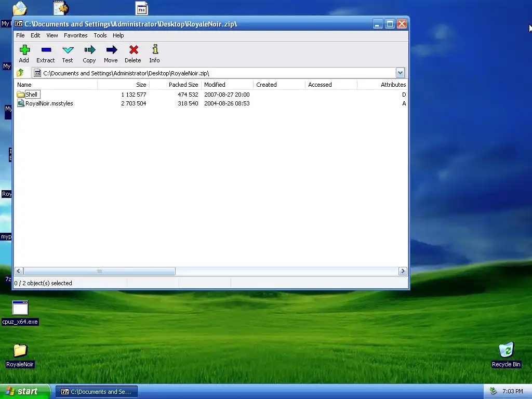Open the Edit menu
Screen dimensions: 532x399
pos(35,35)
